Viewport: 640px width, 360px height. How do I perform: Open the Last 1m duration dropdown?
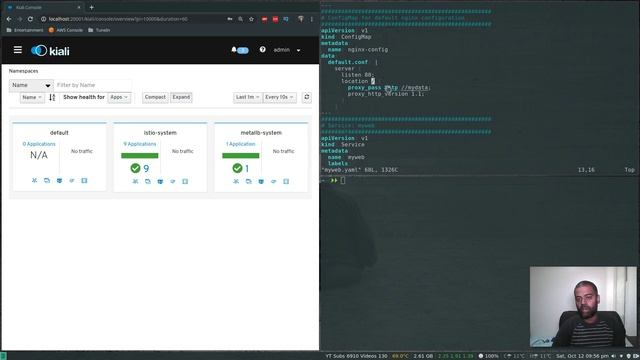247,97
